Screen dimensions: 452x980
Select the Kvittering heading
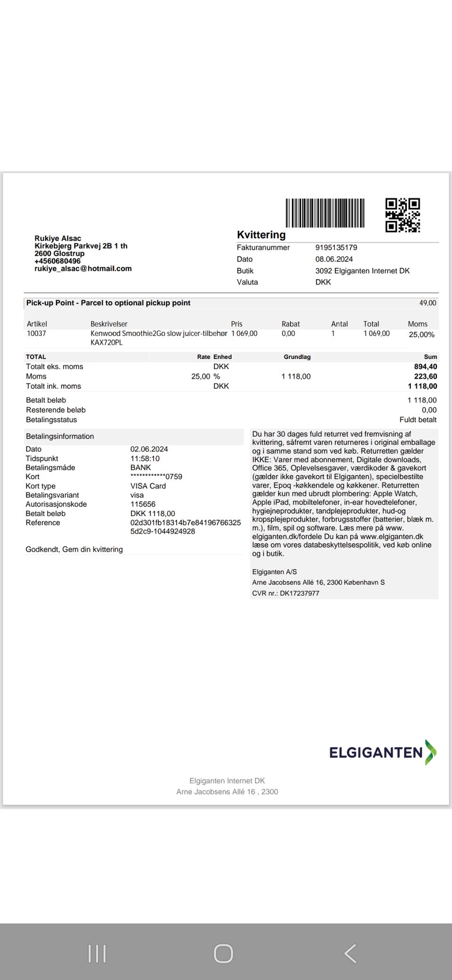[261, 235]
